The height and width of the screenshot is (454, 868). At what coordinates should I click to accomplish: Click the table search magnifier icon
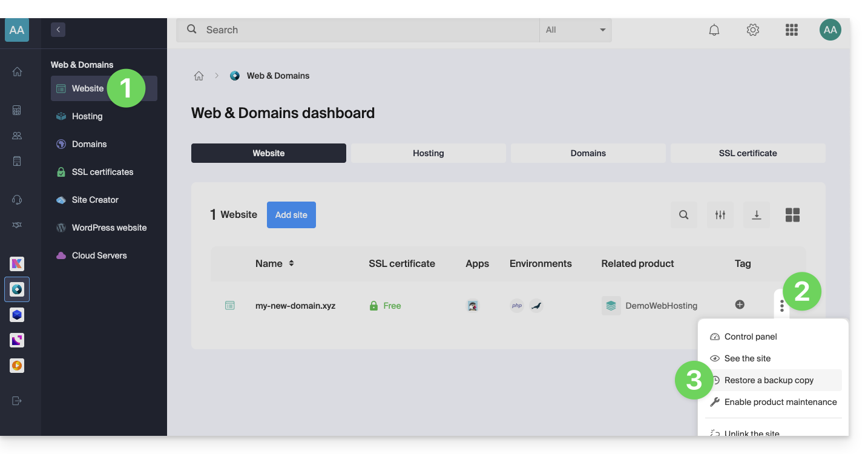(x=684, y=215)
